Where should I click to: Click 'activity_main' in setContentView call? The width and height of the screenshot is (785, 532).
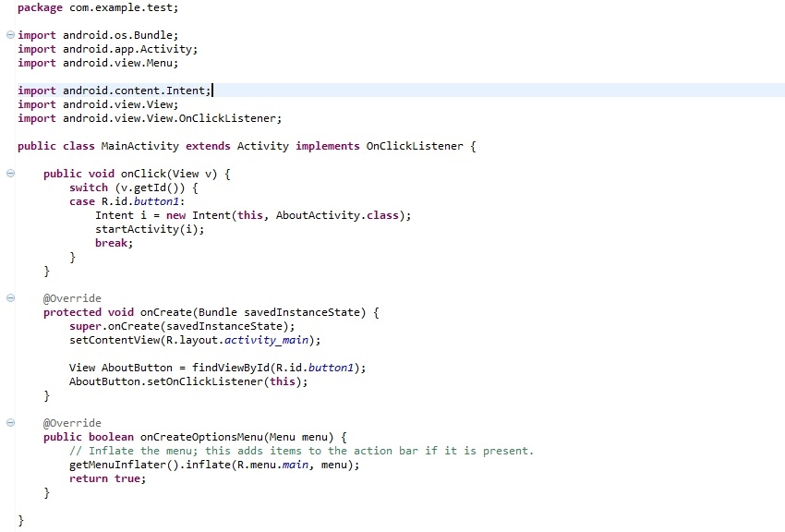266,340
